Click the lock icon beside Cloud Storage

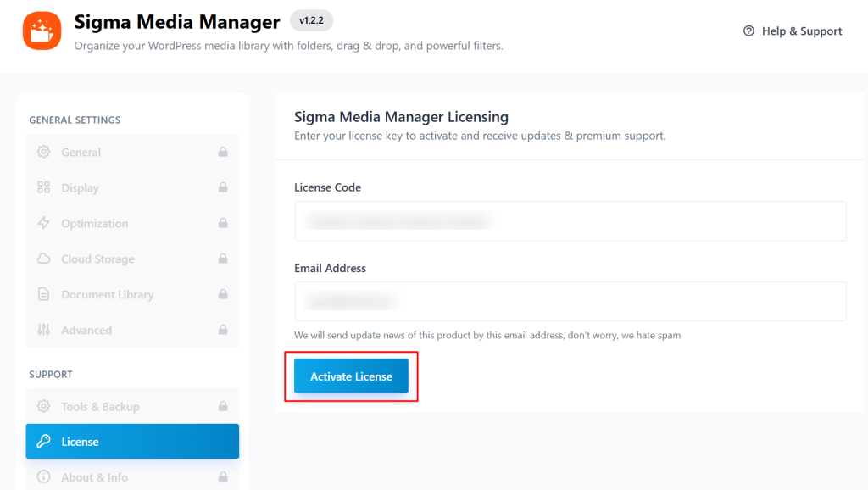tap(223, 259)
